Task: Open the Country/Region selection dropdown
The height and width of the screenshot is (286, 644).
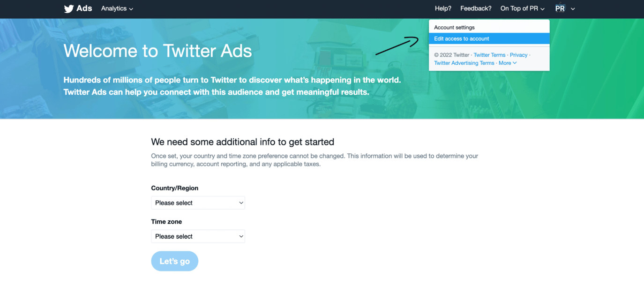Action: 198,203
